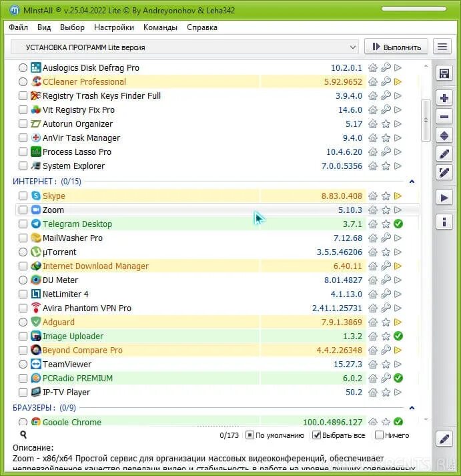This screenshot has height=476, width=461.
Task: Click the plus add item icon
Action: (444, 98)
